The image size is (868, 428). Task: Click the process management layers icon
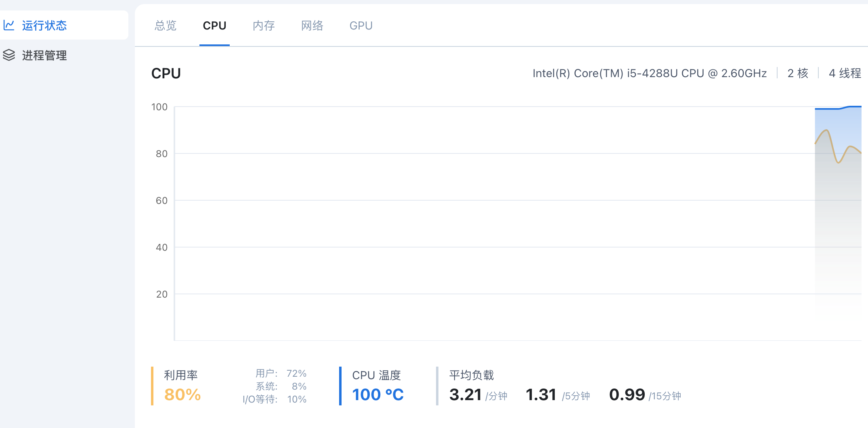[x=9, y=55]
